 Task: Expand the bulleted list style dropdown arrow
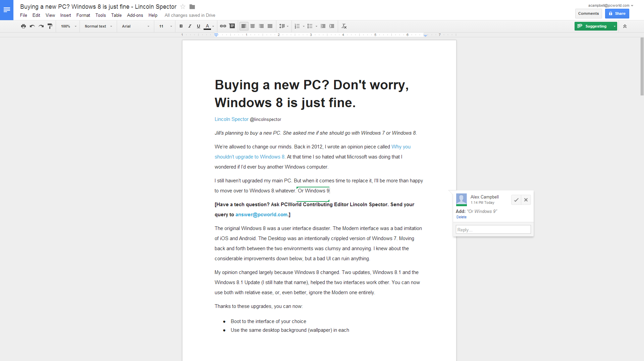pos(316,26)
